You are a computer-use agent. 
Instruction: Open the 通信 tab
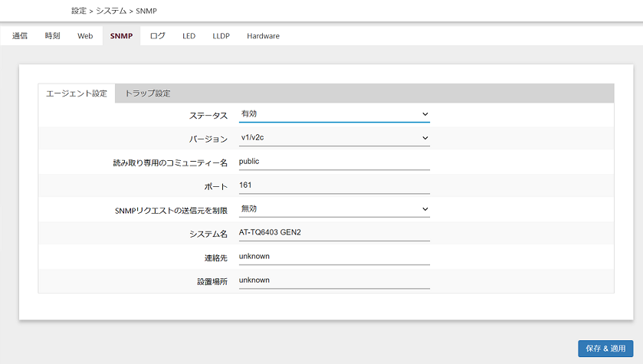tap(20, 36)
